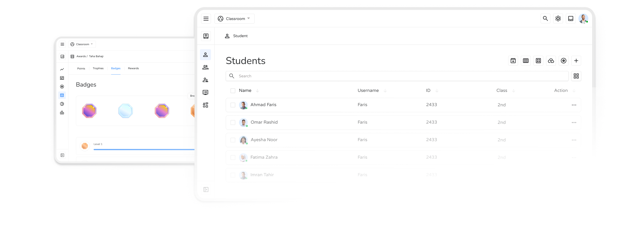Switch to the Rewards tab

(x=133, y=68)
